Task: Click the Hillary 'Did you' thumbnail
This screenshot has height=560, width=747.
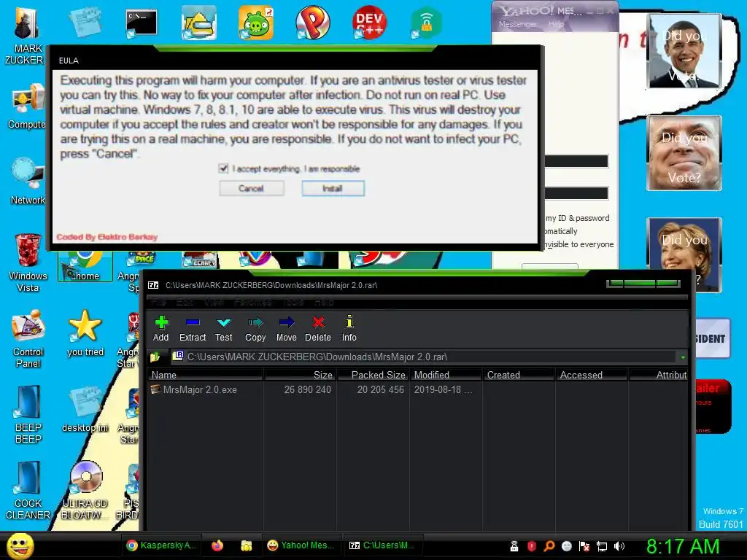Action: pyautogui.click(x=684, y=254)
